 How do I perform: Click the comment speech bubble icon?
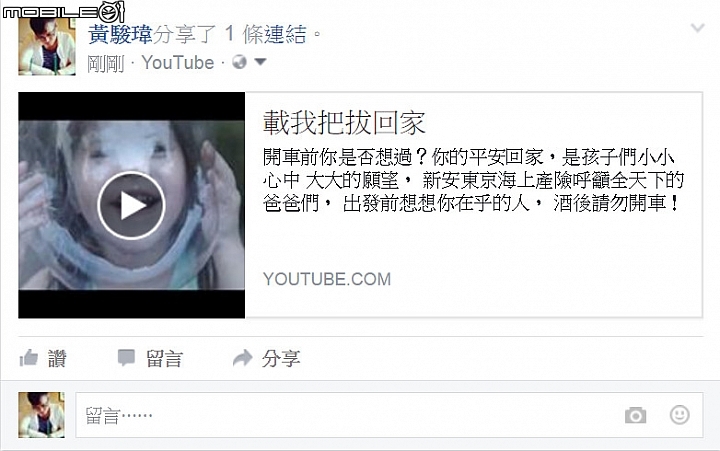pyautogui.click(x=126, y=358)
